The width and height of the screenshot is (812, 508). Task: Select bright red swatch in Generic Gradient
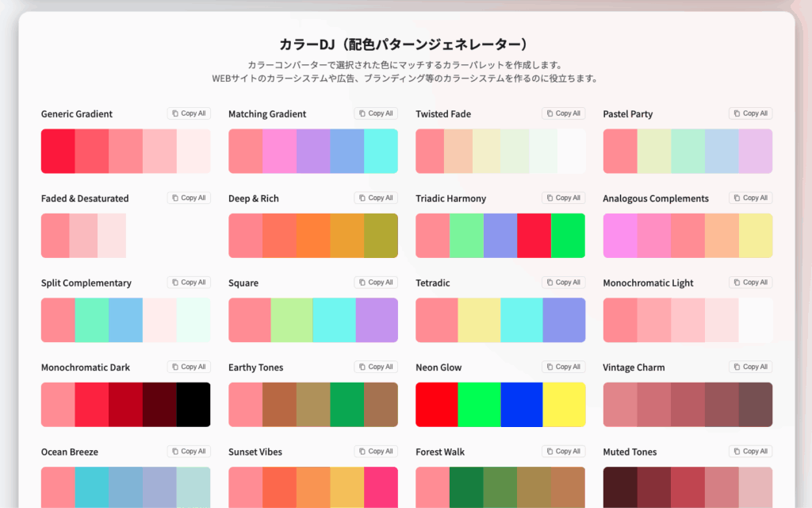[58, 151]
